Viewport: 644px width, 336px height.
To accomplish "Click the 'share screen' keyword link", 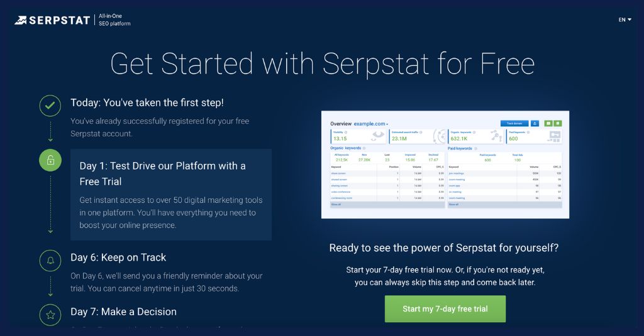I will 339,173.
